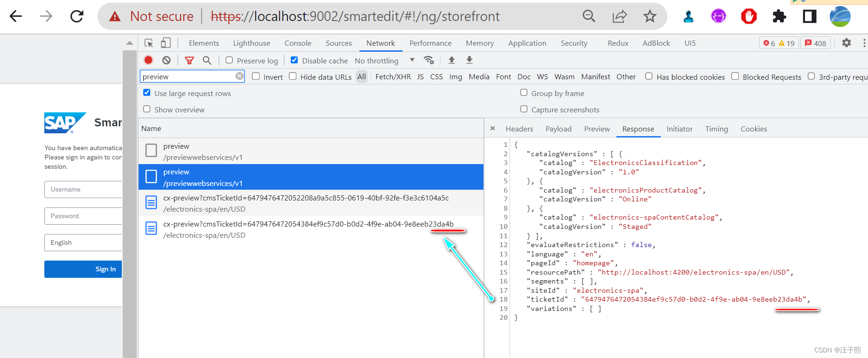Click the Not secure warning icon
Viewport: 868px width, 358px height.
pyautogui.click(x=115, y=17)
